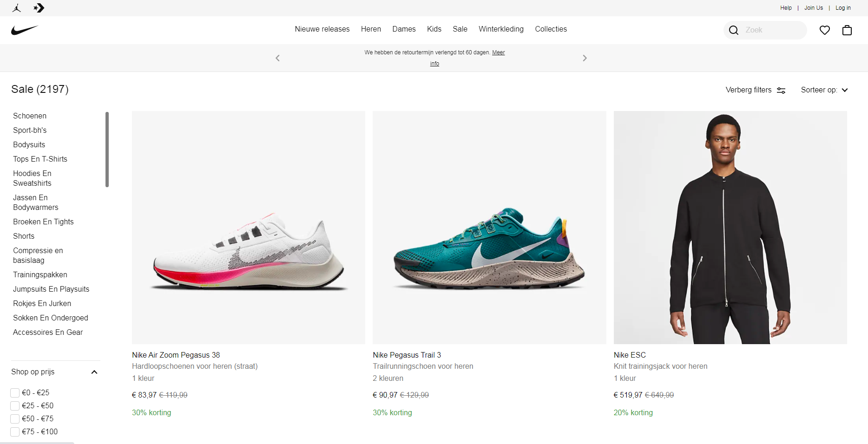Open the Kids menu
868x444 pixels.
434,29
